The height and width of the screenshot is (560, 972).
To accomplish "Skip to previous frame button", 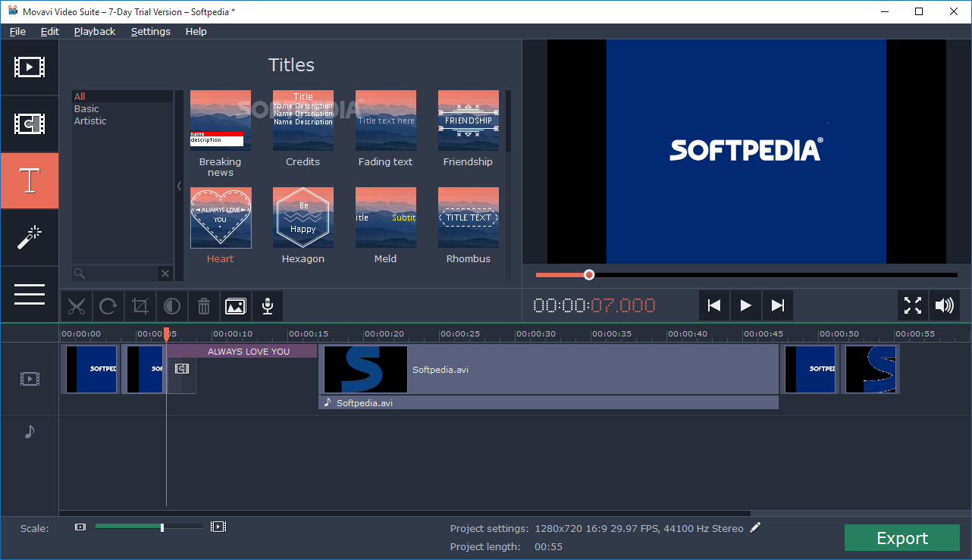I will tap(713, 305).
